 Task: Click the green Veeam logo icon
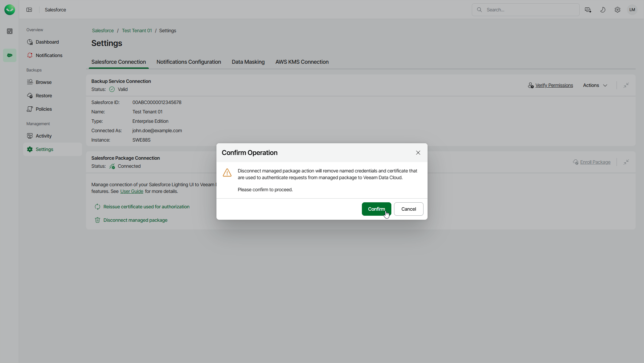tap(10, 9)
